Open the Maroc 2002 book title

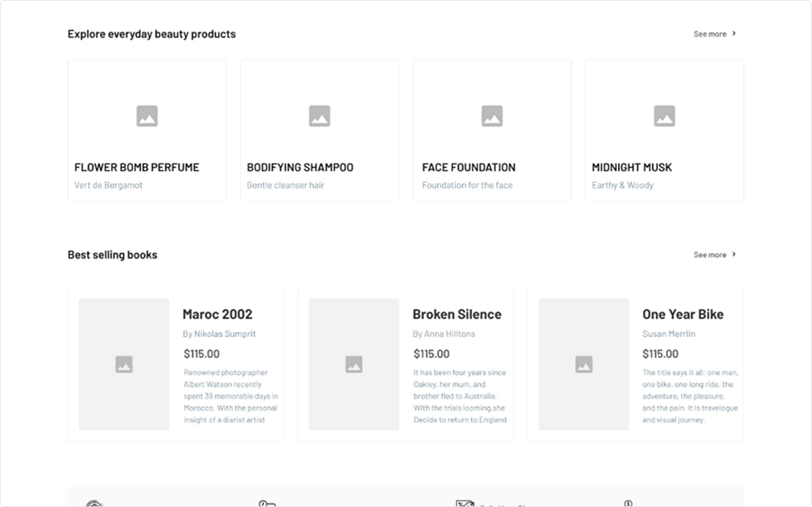pos(217,314)
